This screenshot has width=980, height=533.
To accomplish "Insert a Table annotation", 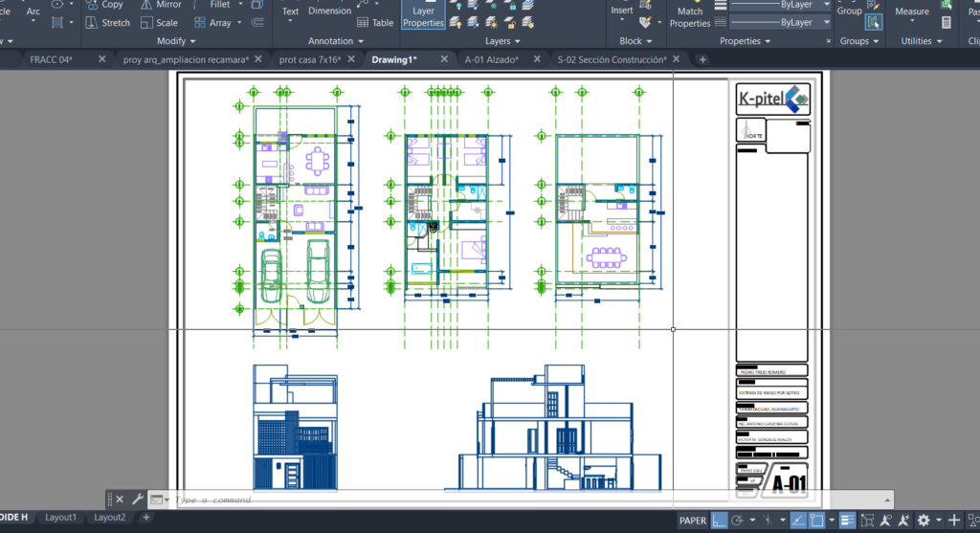I will coord(375,23).
